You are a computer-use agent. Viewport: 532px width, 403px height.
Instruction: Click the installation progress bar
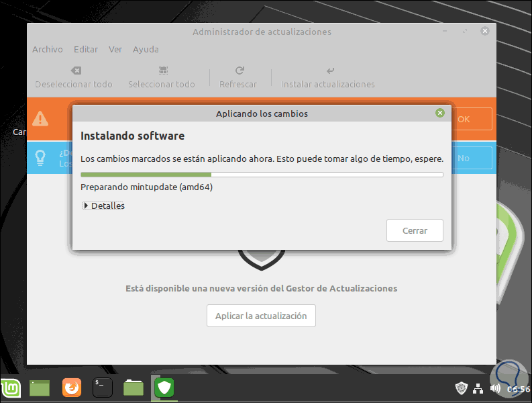[262, 175]
